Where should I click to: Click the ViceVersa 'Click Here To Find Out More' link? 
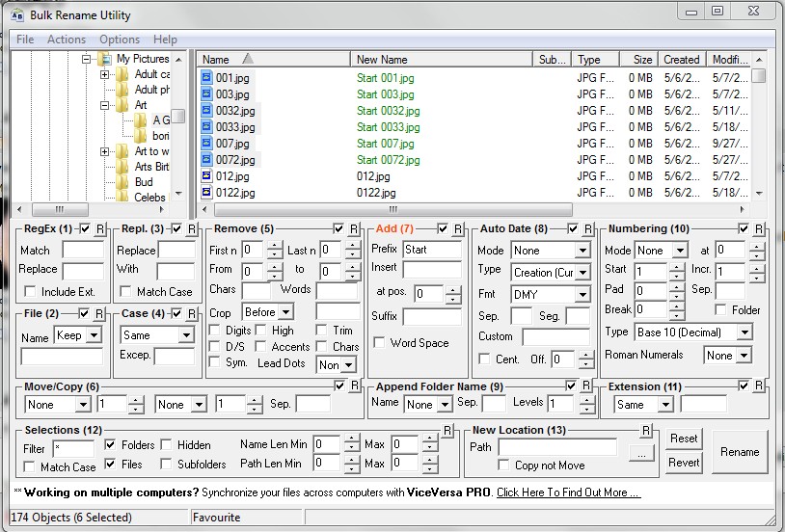[x=568, y=492]
